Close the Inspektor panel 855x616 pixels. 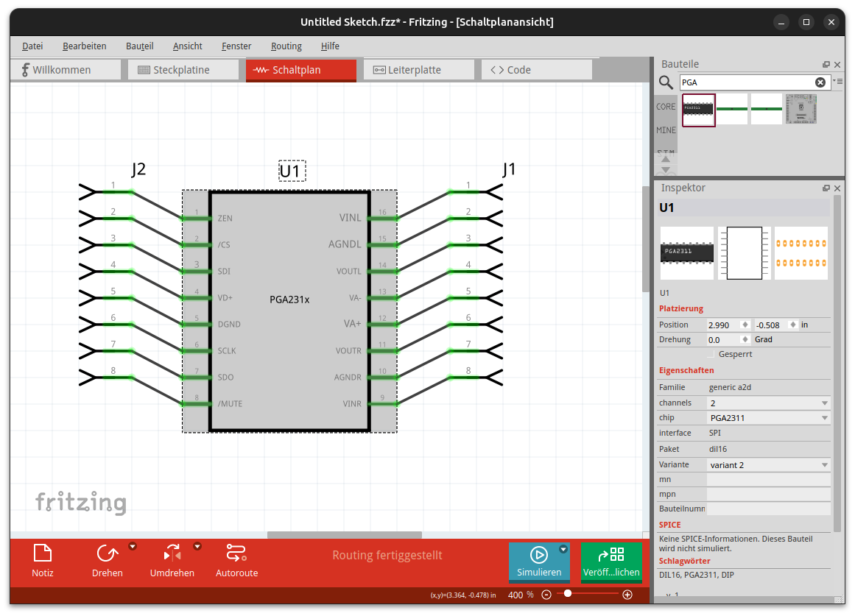[x=837, y=188]
